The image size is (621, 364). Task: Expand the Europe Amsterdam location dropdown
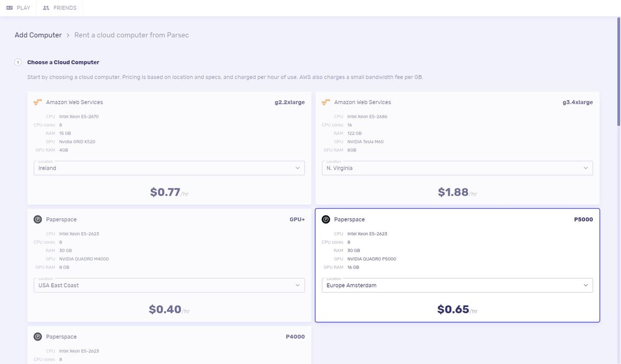pos(457,285)
